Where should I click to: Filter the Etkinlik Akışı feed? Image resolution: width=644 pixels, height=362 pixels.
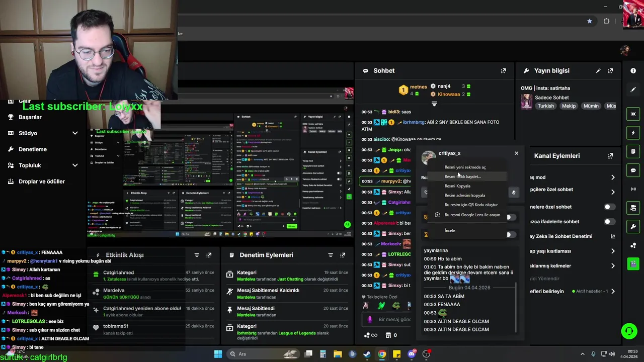tap(197, 255)
